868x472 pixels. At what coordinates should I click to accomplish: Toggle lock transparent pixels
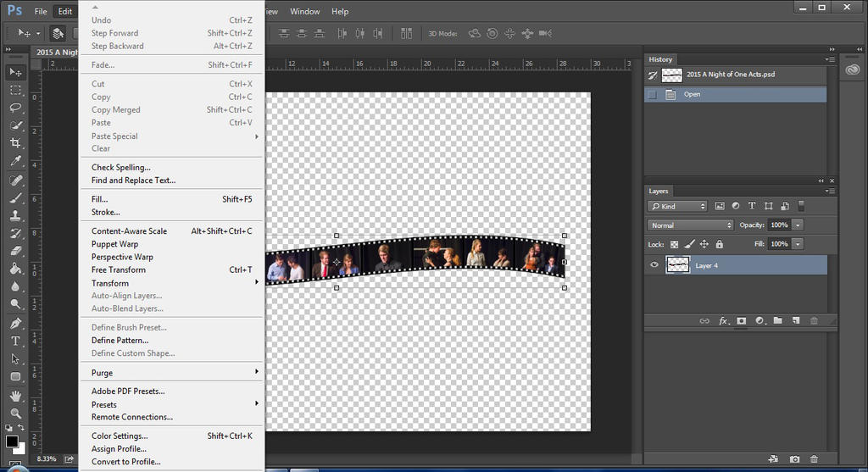(675, 244)
